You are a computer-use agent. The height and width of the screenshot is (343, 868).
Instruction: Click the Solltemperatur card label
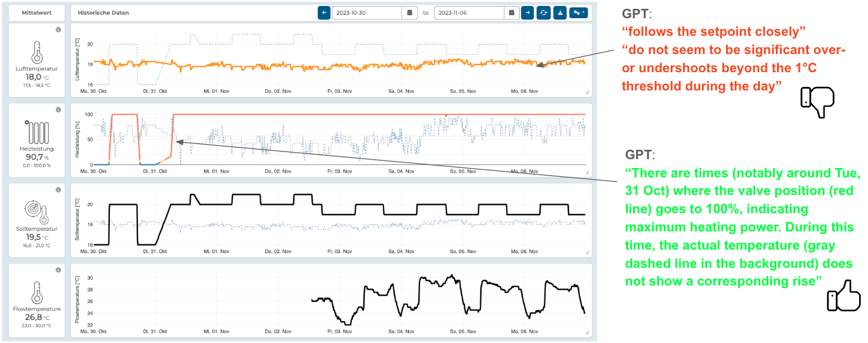coord(36,228)
